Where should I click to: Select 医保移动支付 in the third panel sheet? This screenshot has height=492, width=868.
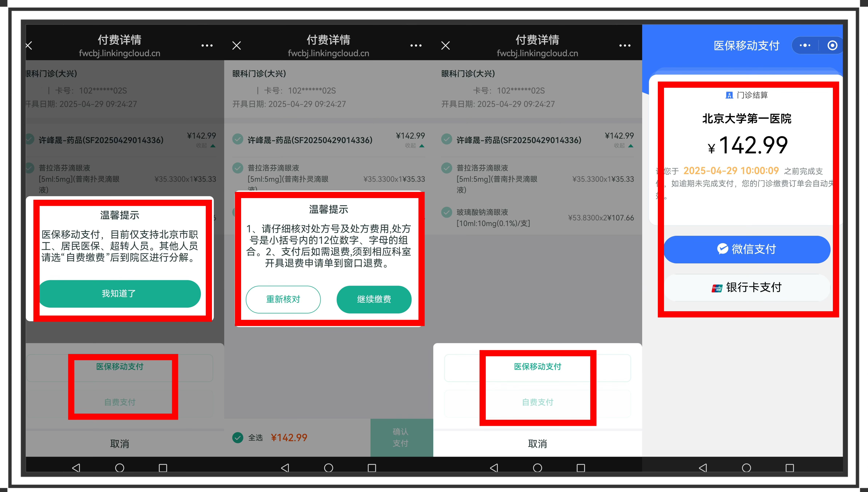pos(537,368)
